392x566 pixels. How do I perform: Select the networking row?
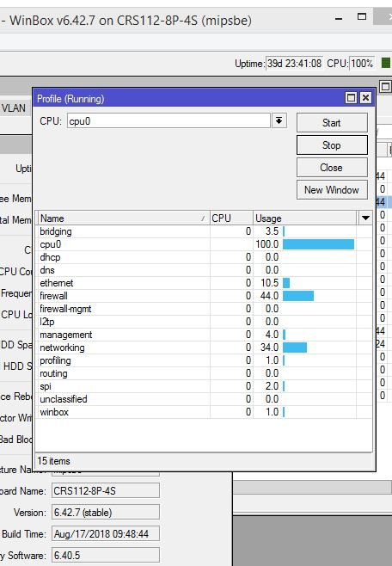205,348
